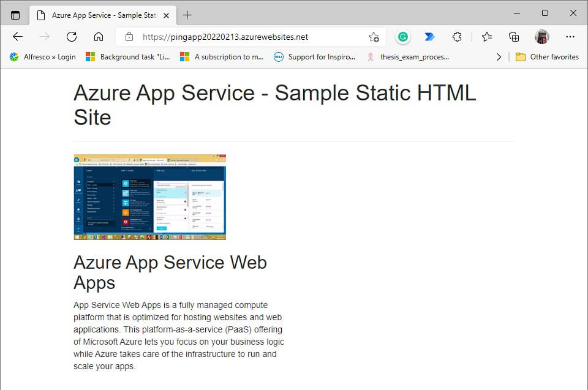The height and width of the screenshot is (390, 588).
Task: Add this page to favorites with the star-plus icon
Action: coord(374,37)
